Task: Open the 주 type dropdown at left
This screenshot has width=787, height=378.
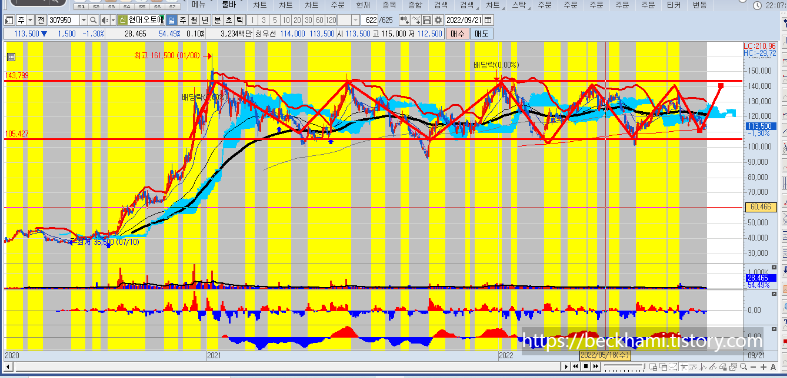Action: point(31,21)
